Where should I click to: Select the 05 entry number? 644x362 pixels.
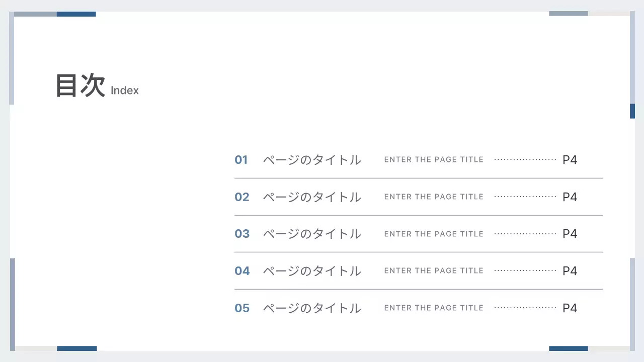pos(242,308)
